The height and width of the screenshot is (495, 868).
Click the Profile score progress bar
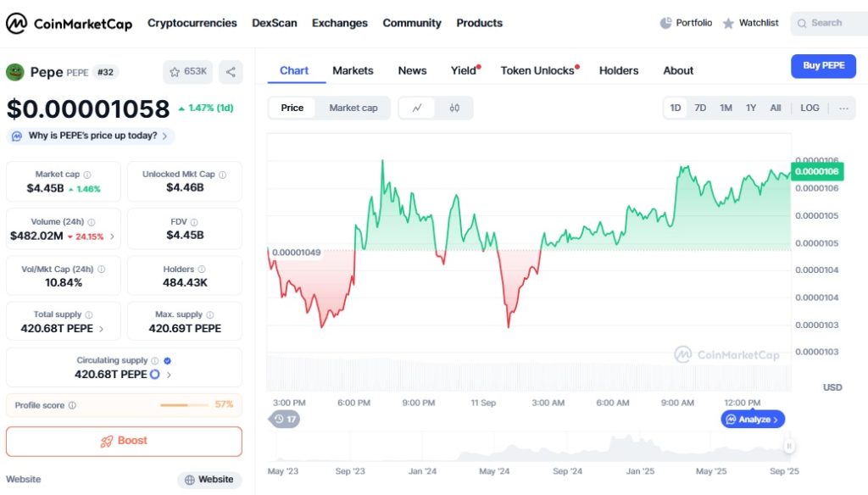click(x=184, y=405)
